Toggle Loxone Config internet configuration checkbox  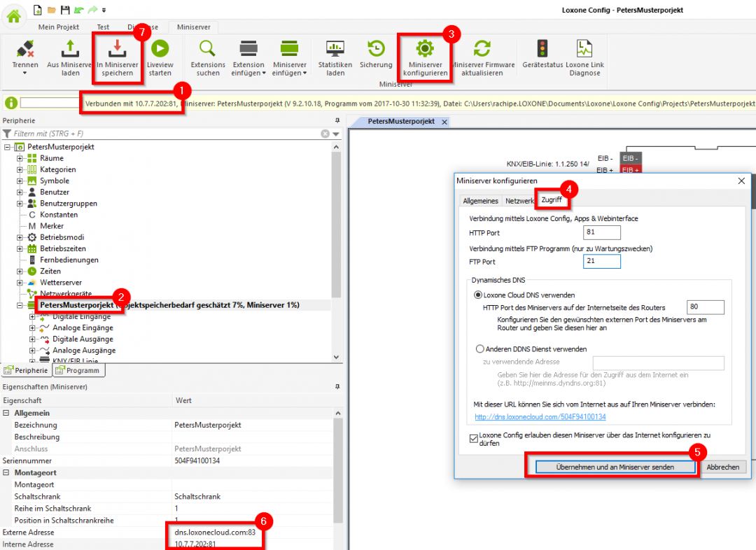474,438
